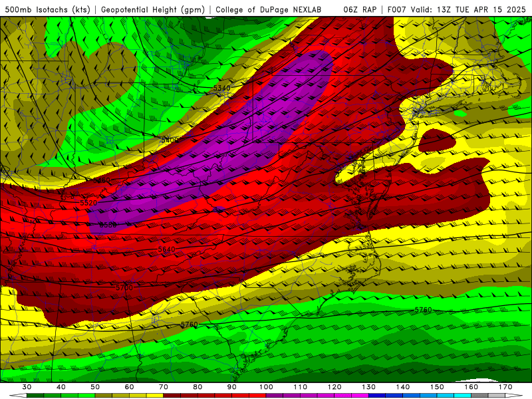Click the 140 value on the color scale
This screenshot has width=532, height=399.
pyautogui.click(x=403, y=387)
